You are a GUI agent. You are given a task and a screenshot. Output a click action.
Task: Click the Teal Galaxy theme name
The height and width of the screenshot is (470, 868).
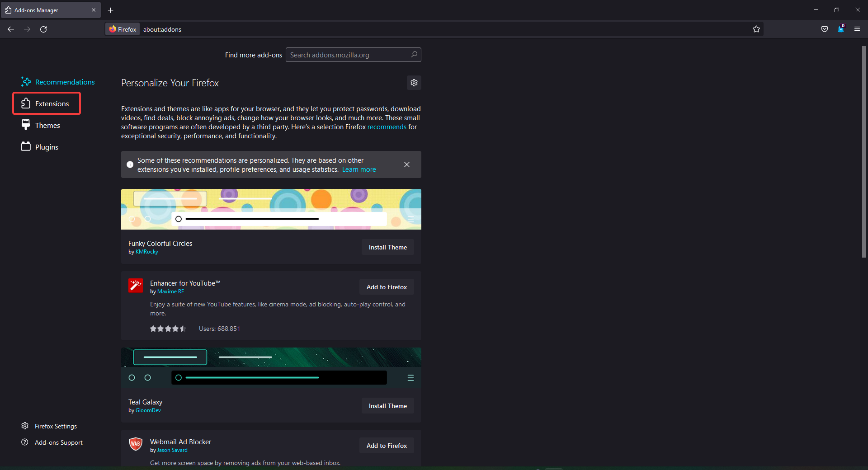pos(145,402)
